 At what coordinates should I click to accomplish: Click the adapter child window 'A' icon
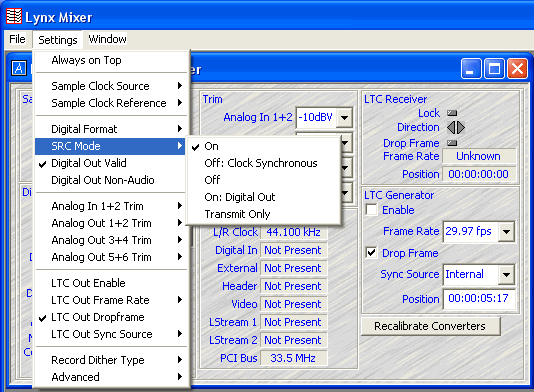(x=19, y=68)
